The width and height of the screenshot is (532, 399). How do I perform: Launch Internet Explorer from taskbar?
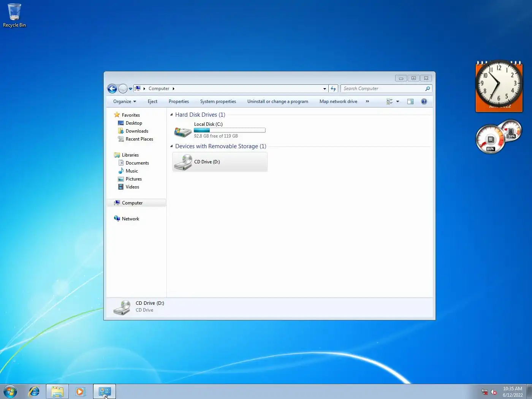34,391
